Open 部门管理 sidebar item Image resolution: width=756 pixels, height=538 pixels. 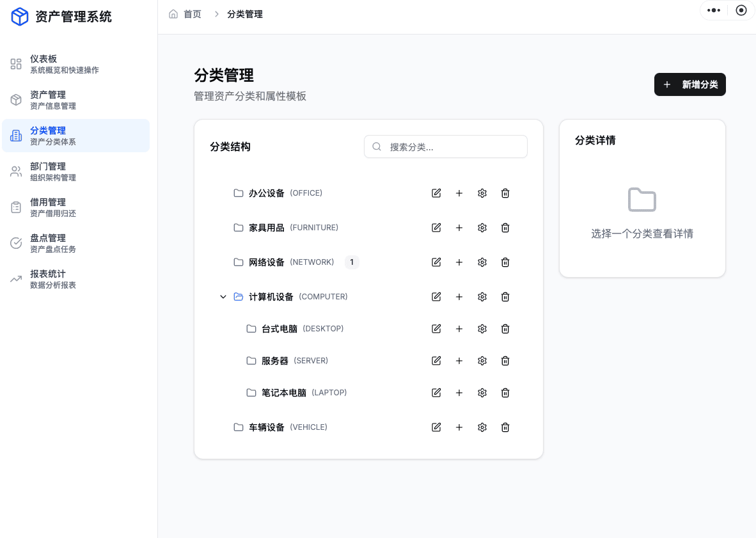75,171
